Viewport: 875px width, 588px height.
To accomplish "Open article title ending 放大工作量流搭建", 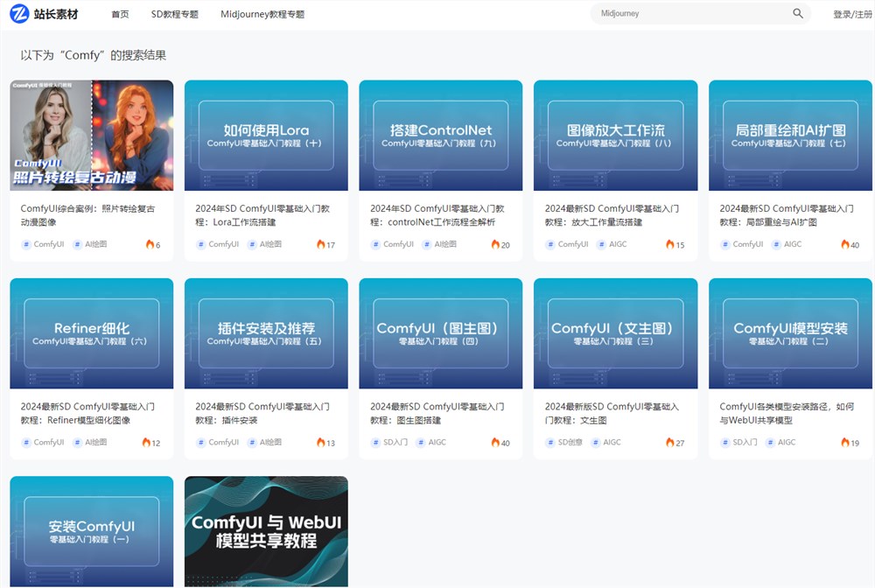I will (x=612, y=215).
